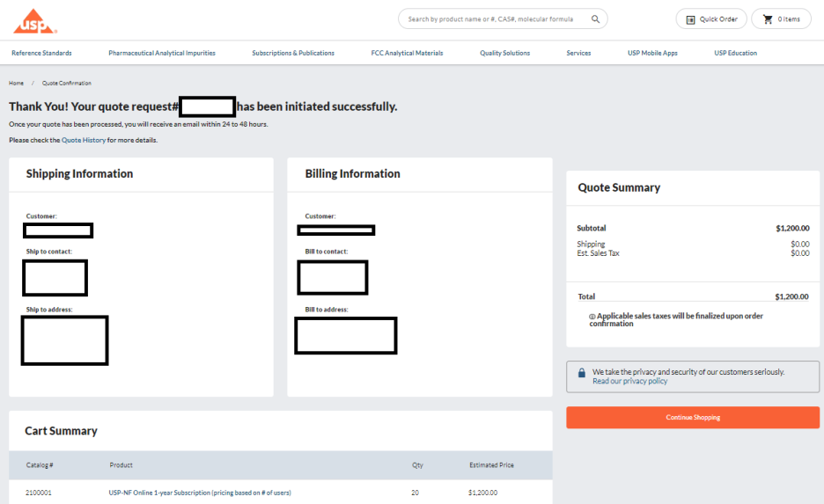Open the Quote History link
Image resolution: width=824 pixels, height=504 pixels.
84,140
